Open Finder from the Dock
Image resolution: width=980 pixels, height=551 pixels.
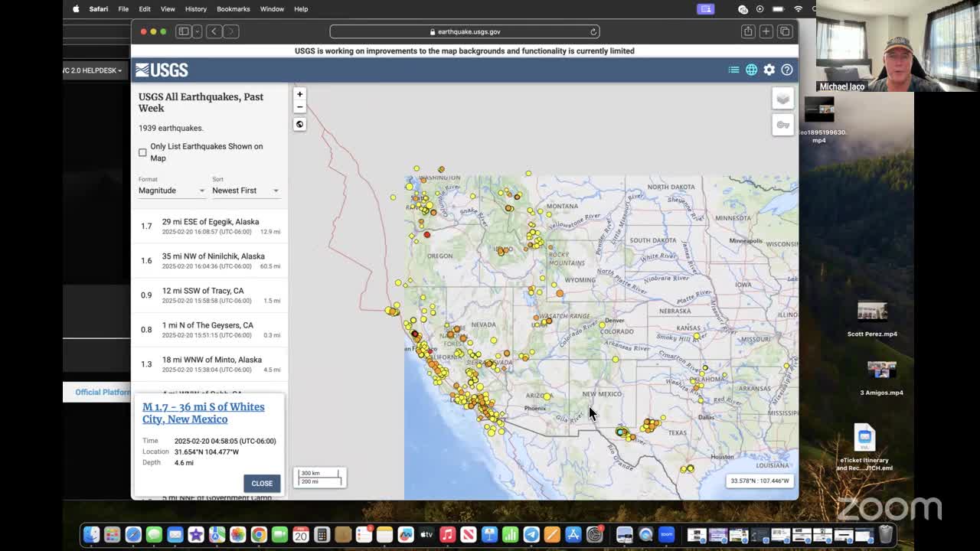coord(91,534)
